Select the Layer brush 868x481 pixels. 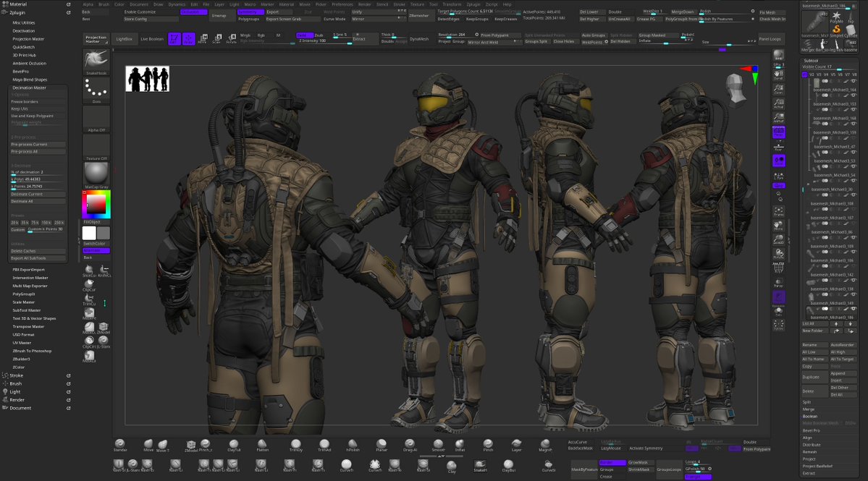[x=516, y=445]
